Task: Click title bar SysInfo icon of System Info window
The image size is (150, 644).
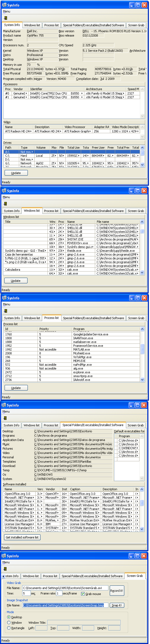Action: [x=4, y=5]
